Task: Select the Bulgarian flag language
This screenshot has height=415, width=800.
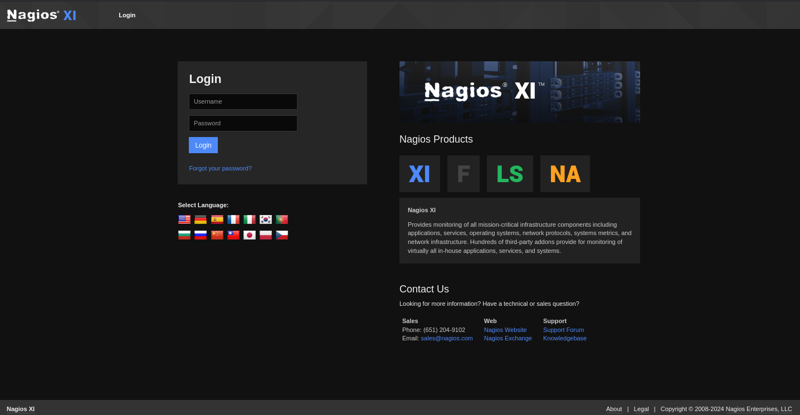Action: [x=184, y=235]
